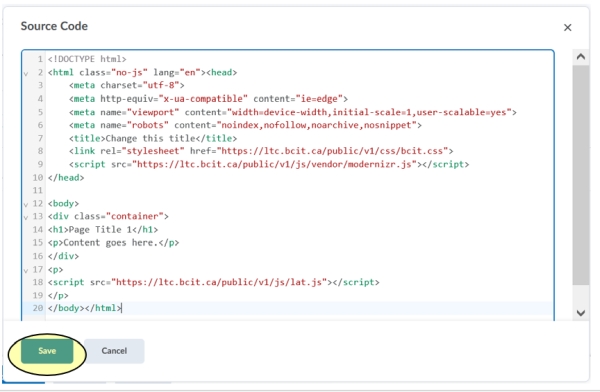Click the scrollbar down arrow
This screenshot has width=600, height=392.
580,313
